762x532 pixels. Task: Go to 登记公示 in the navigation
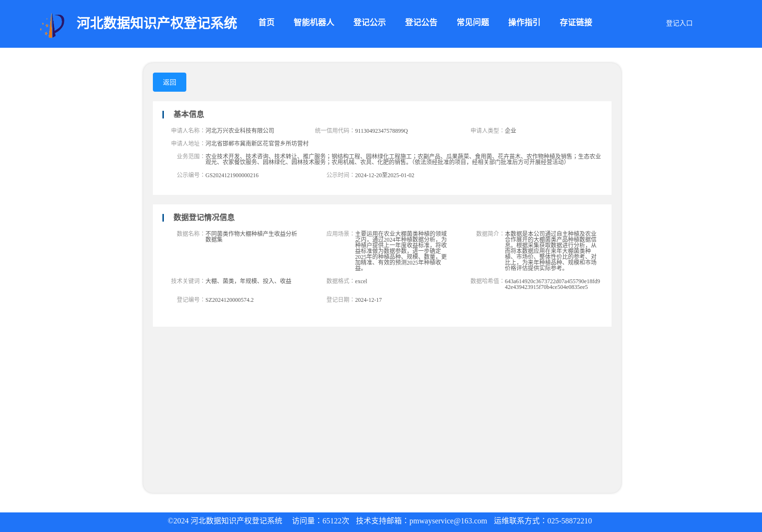[369, 22]
